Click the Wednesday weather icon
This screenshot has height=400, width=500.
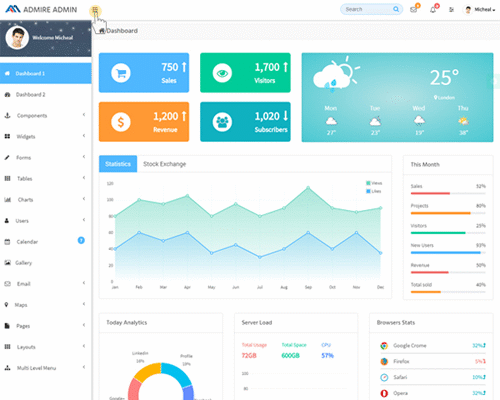click(419, 121)
